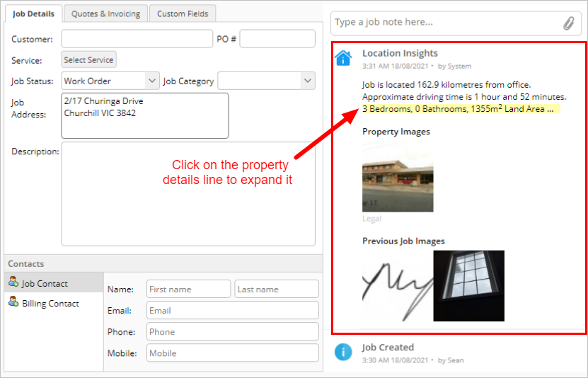The height and width of the screenshot is (378, 588).
Task: Click the '3:31 AM 18/08/2021' timestamp
Action: pos(395,67)
